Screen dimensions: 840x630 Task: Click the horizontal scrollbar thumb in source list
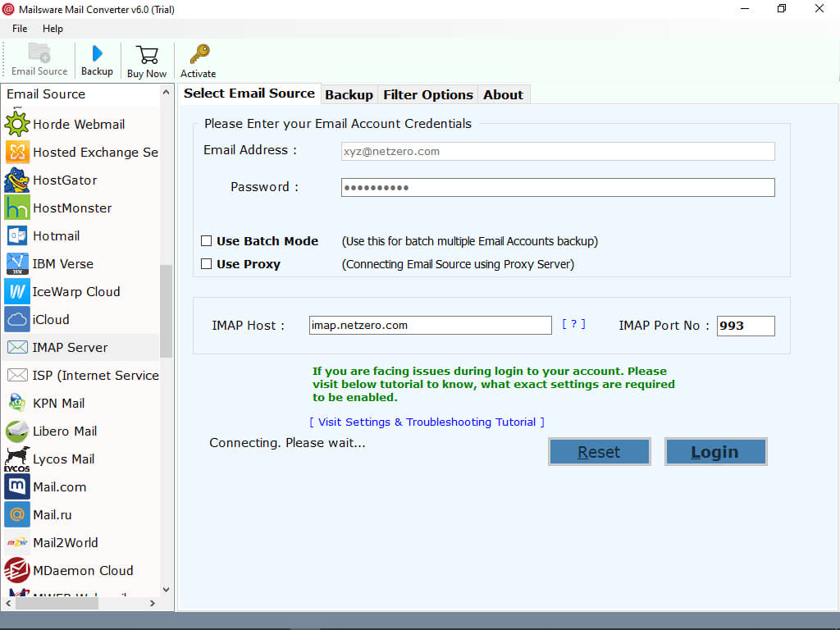57,603
